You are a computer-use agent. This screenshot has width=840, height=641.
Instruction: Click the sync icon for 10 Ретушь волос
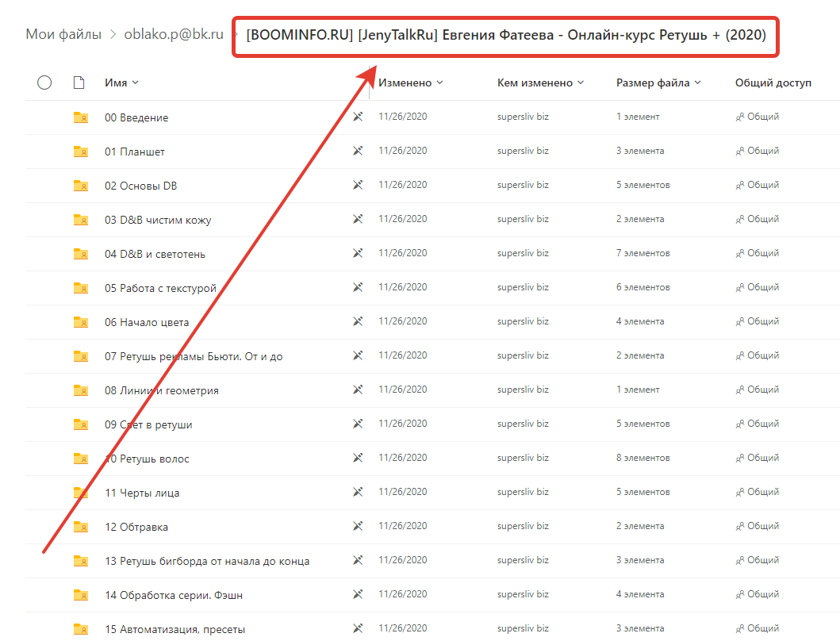click(x=358, y=458)
